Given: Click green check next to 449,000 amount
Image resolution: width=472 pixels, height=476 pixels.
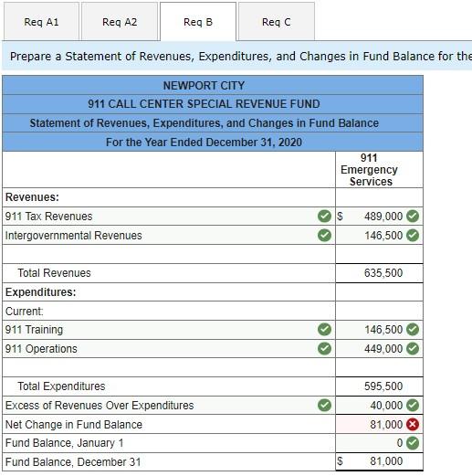Looking at the screenshot, I should pos(413,348).
